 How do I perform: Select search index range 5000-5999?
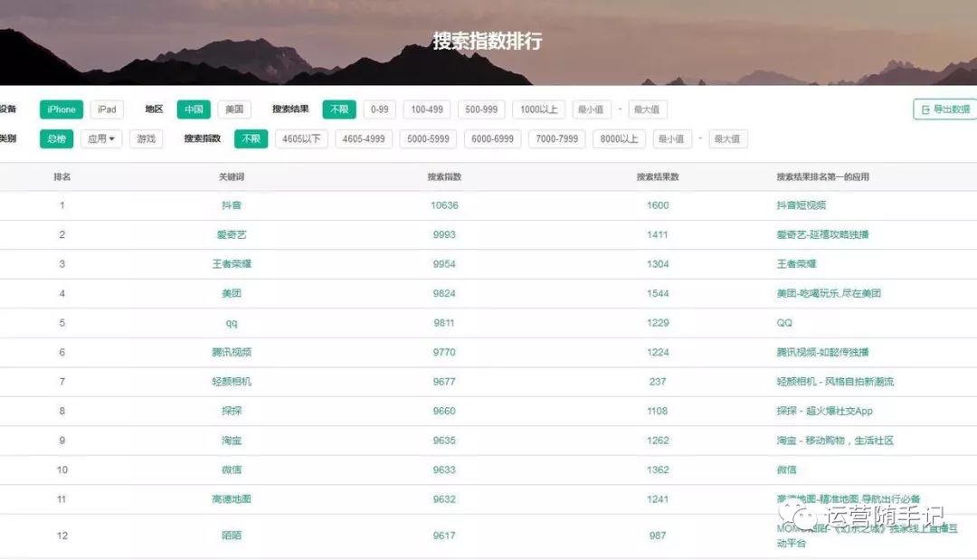click(x=428, y=139)
